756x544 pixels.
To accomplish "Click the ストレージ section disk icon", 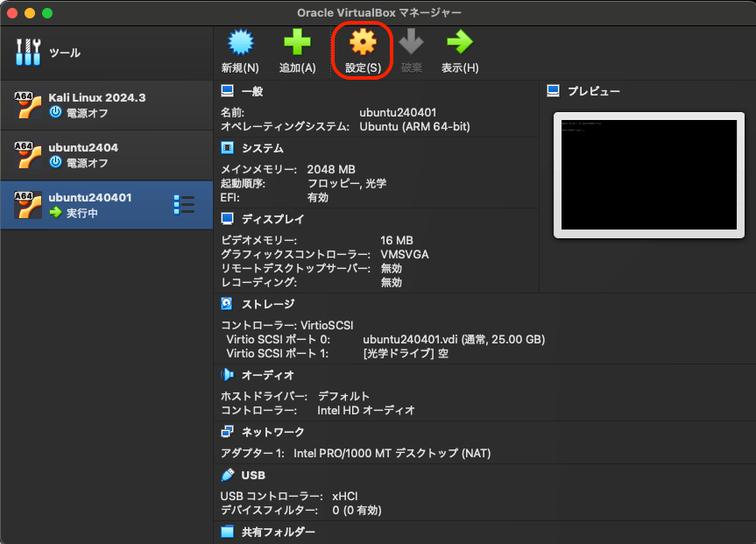I will [227, 303].
